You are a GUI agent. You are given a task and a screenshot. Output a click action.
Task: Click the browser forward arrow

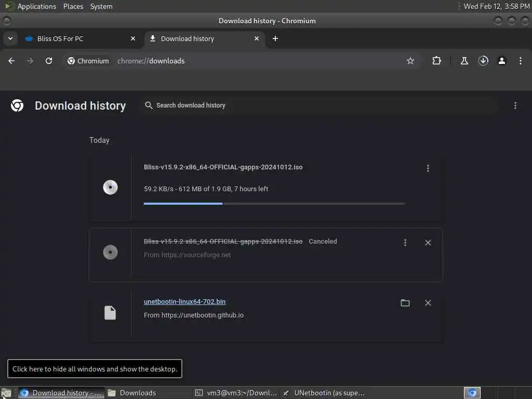coord(30,61)
